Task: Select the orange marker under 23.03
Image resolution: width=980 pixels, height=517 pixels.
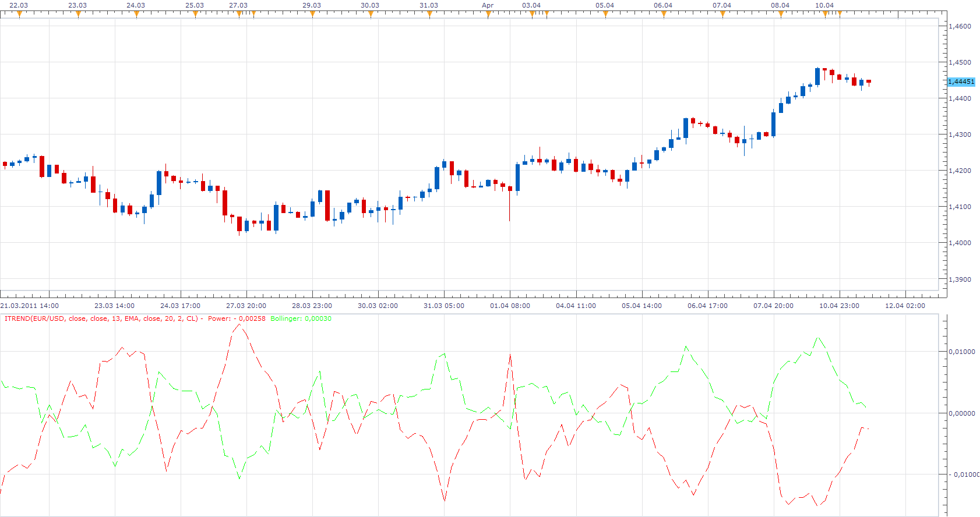Action: coord(78,15)
